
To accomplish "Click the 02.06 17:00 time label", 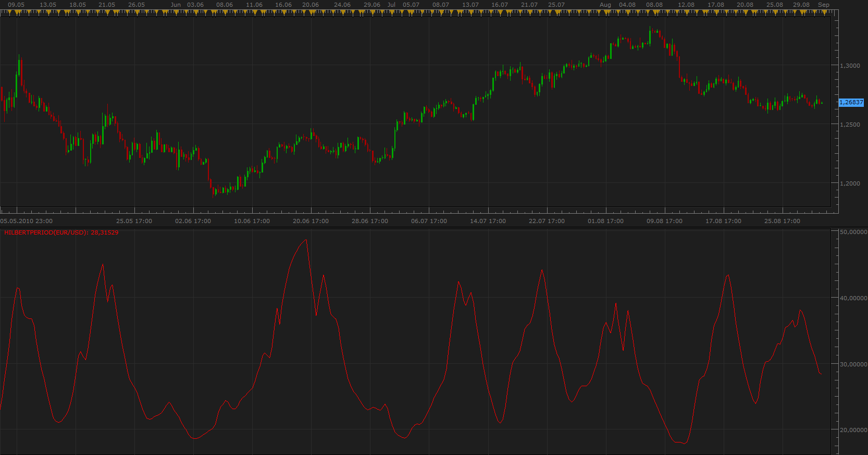I will pos(193,221).
